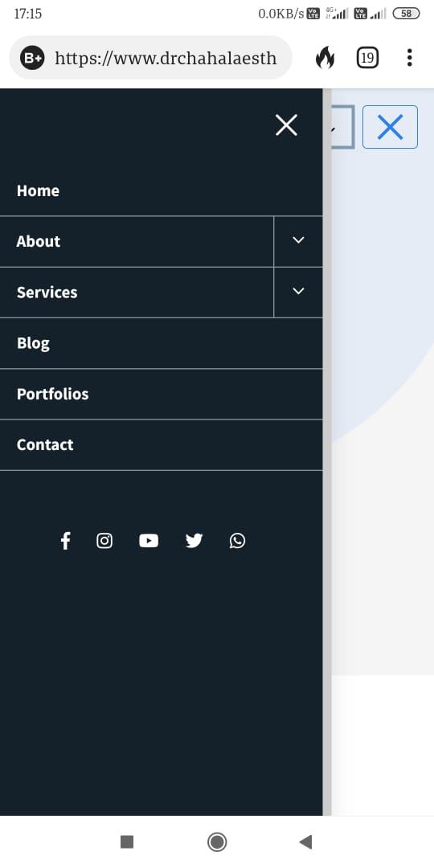434x868 pixels.
Task: Open the Contact menu item
Action: point(161,445)
